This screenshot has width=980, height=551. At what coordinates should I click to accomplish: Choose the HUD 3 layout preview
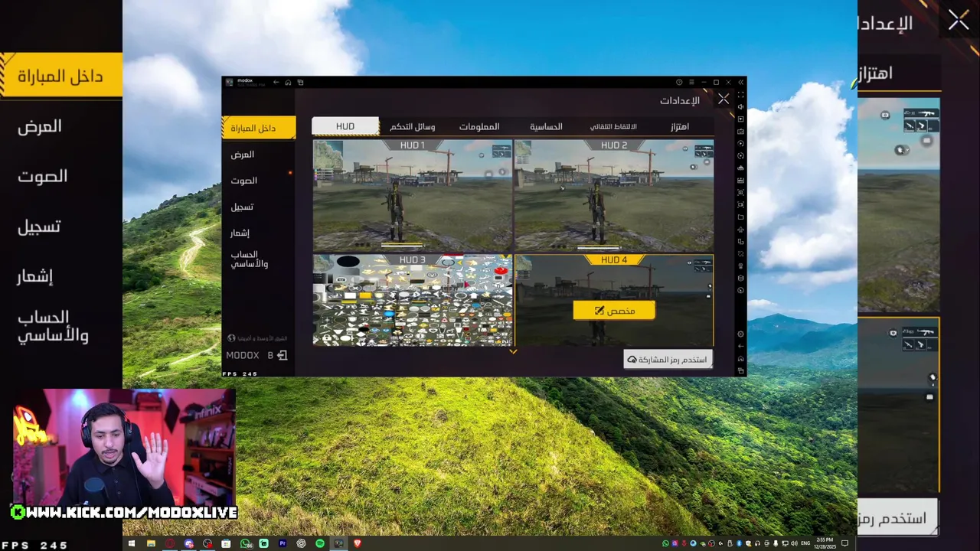412,301
